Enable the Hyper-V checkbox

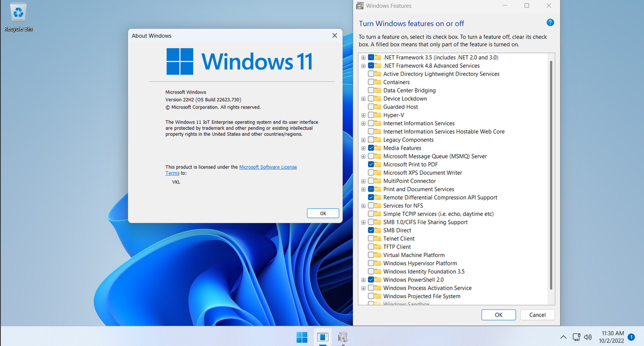[371, 115]
